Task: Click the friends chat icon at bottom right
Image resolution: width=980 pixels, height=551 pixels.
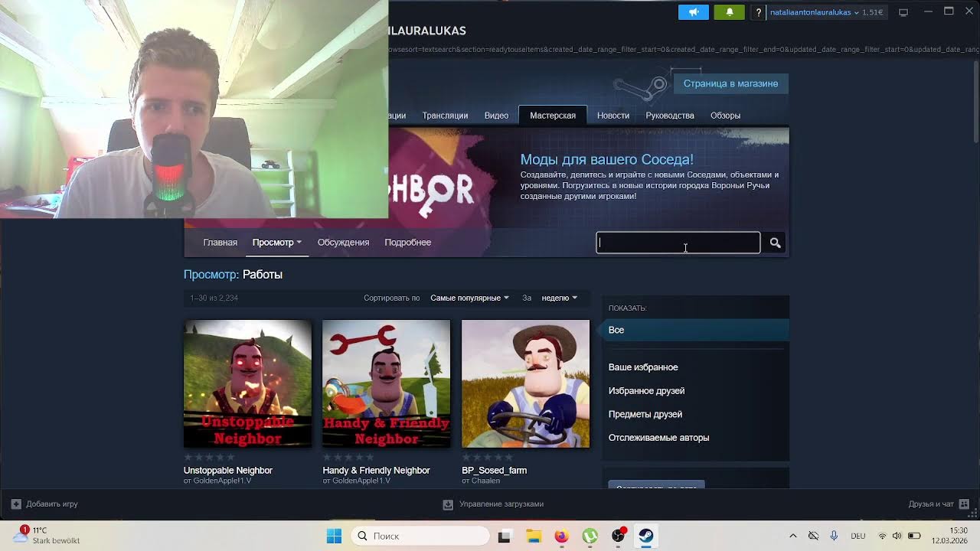Action: tap(964, 504)
